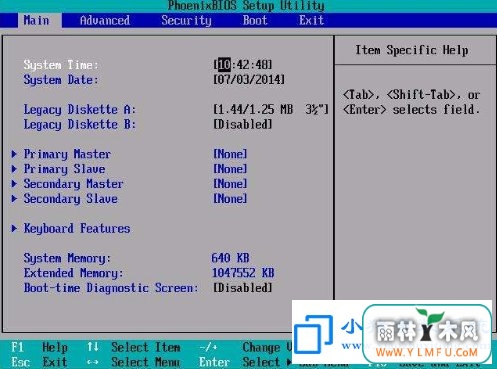Click the System Memory label
The width and height of the screenshot is (497, 369).
point(67,258)
